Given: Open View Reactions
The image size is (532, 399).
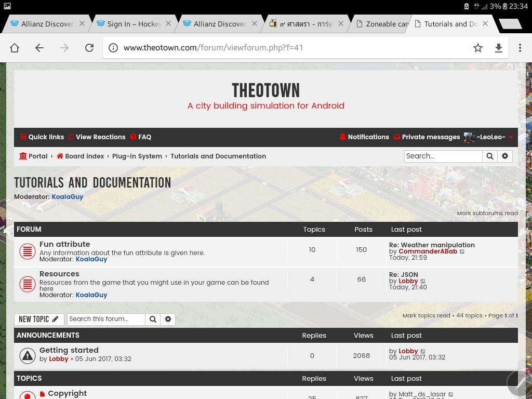Looking at the screenshot, I should [x=96, y=137].
